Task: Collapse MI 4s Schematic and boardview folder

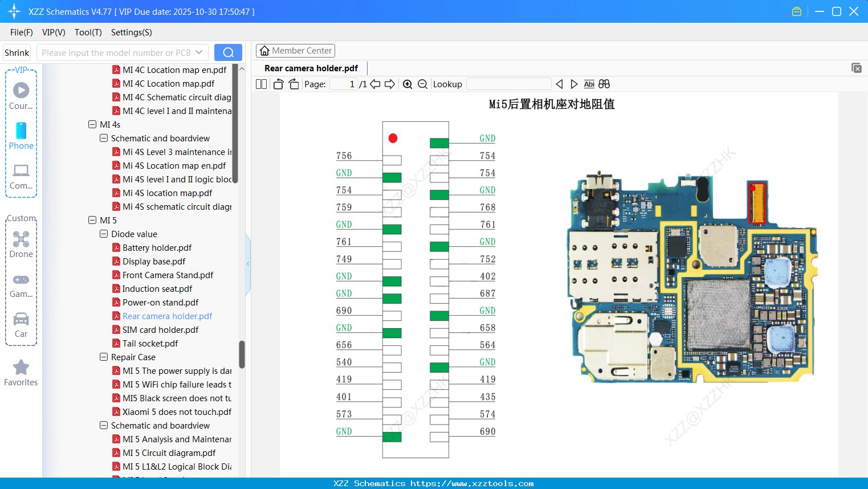Action: click(104, 138)
